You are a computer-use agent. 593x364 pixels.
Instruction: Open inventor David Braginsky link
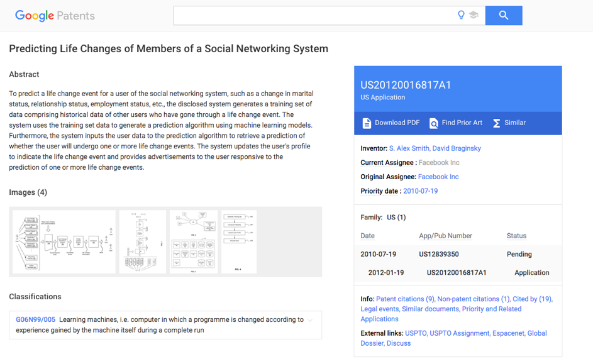tap(457, 148)
